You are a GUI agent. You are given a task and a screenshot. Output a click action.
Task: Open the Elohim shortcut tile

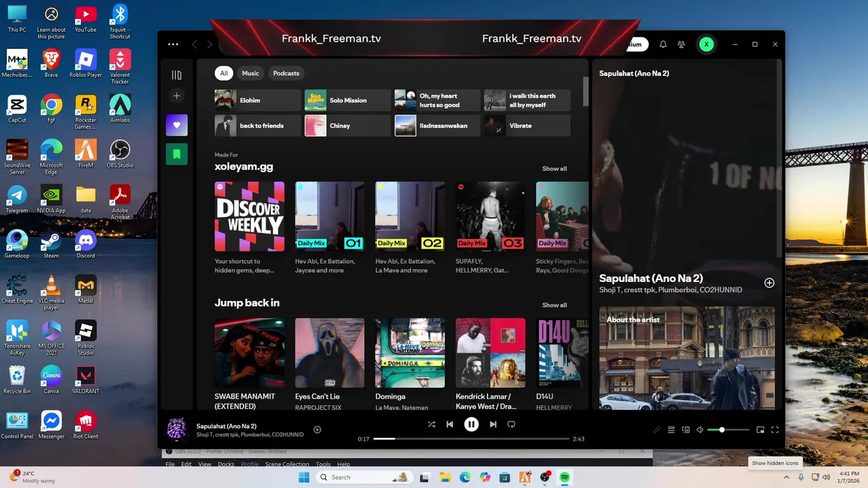(x=258, y=100)
